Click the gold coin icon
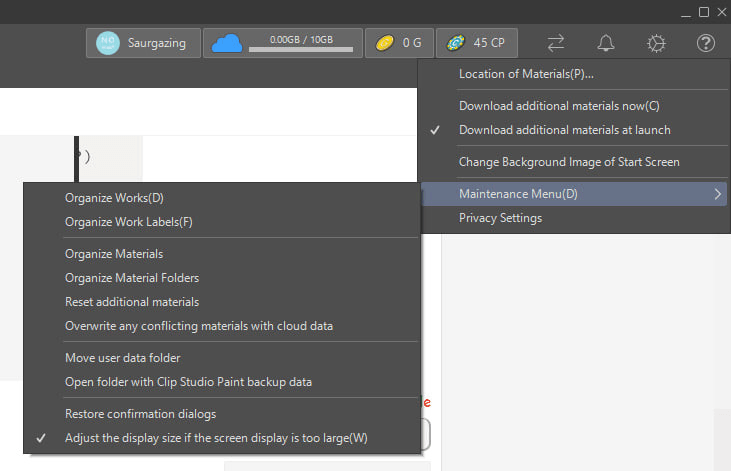Viewport: 731px width, 471px height. pos(385,43)
